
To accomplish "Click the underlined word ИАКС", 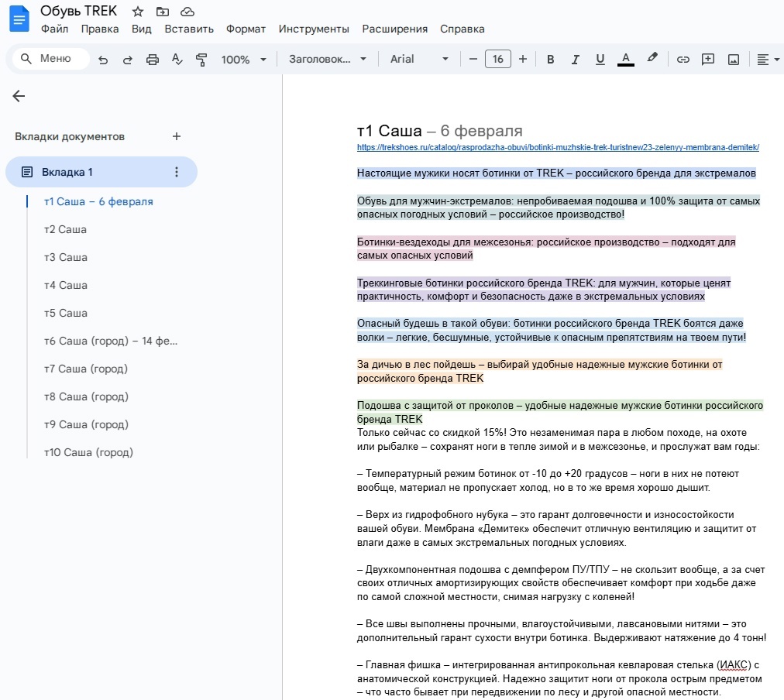I will click(x=735, y=665).
